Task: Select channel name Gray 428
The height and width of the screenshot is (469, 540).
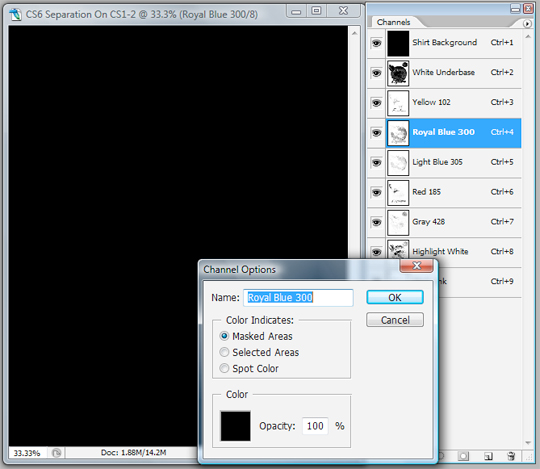Action: tap(428, 222)
